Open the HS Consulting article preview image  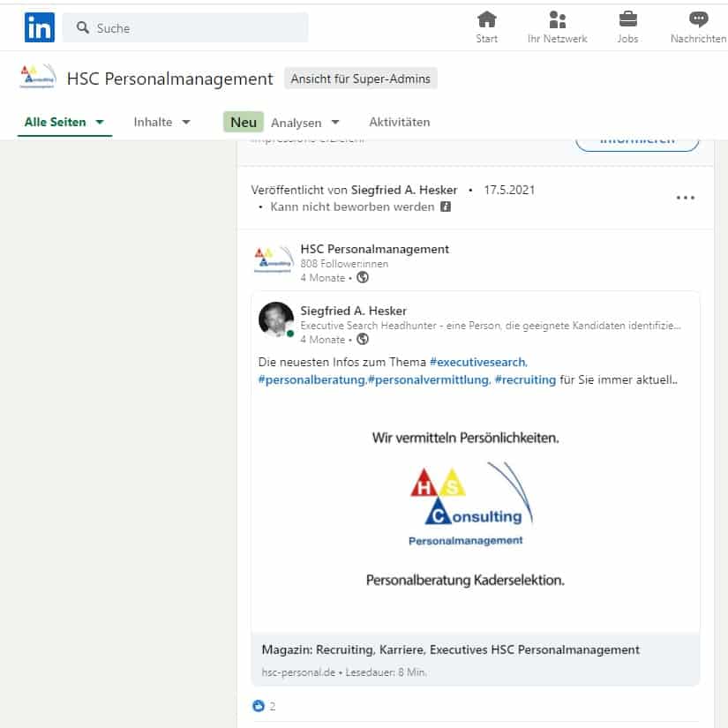pos(475,513)
